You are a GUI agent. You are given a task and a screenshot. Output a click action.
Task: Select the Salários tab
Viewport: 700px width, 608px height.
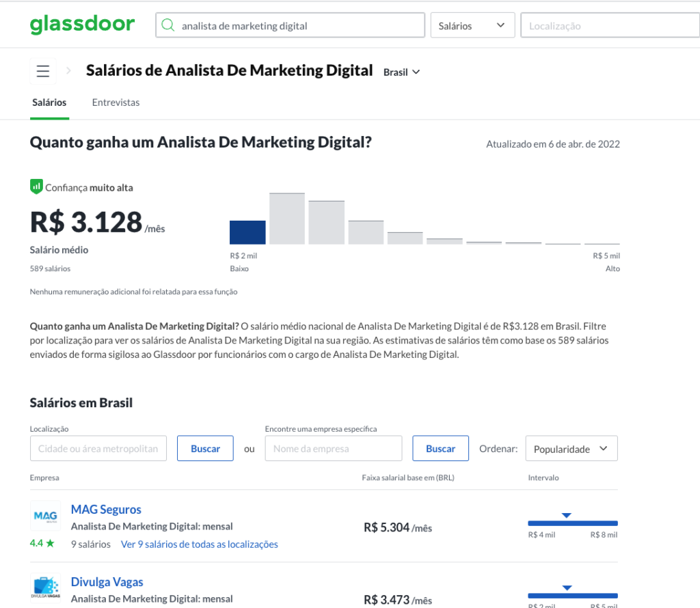pos(49,102)
